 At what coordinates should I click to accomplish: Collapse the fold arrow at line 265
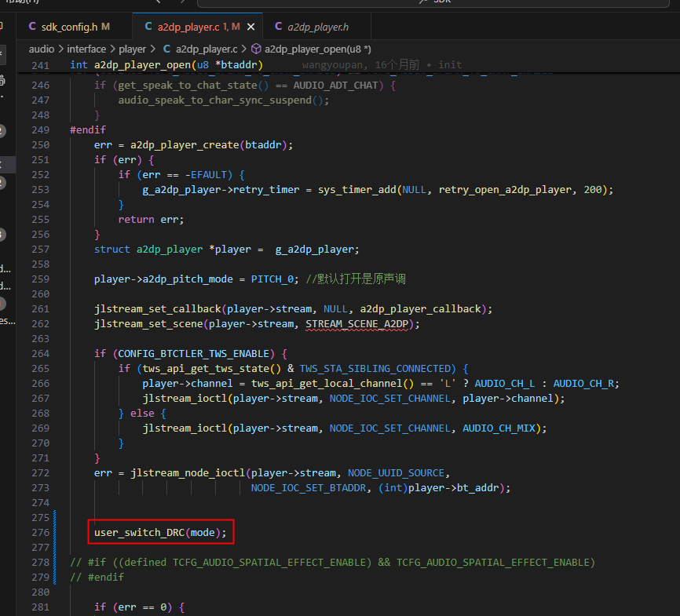[61, 369]
